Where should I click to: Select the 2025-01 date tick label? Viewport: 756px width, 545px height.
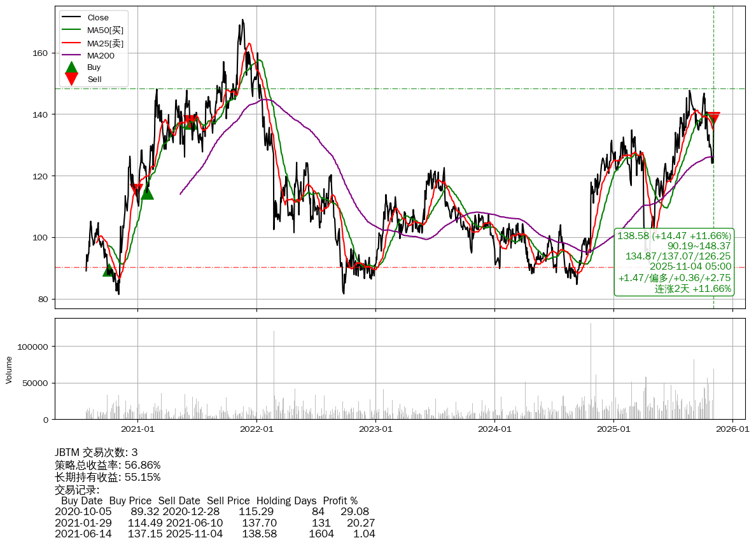tap(613, 429)
